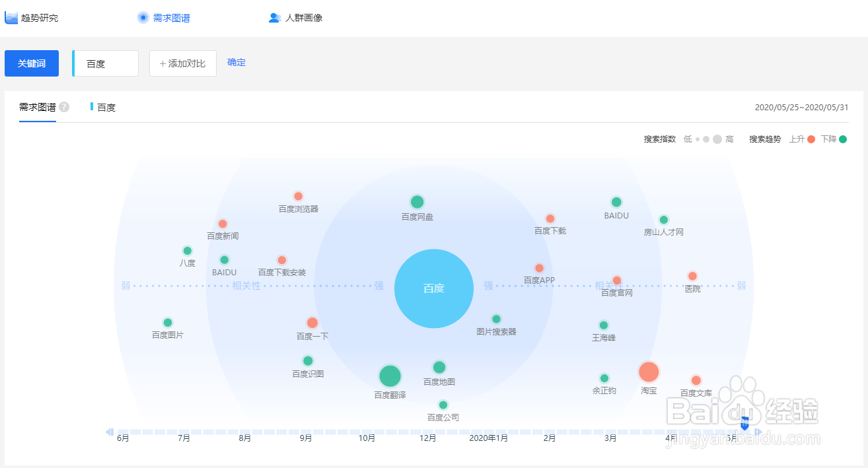This screenshot has width=868, height=468.
Task: Click the 需求图谱 radar icon
Action: click(x=143, y=18)
